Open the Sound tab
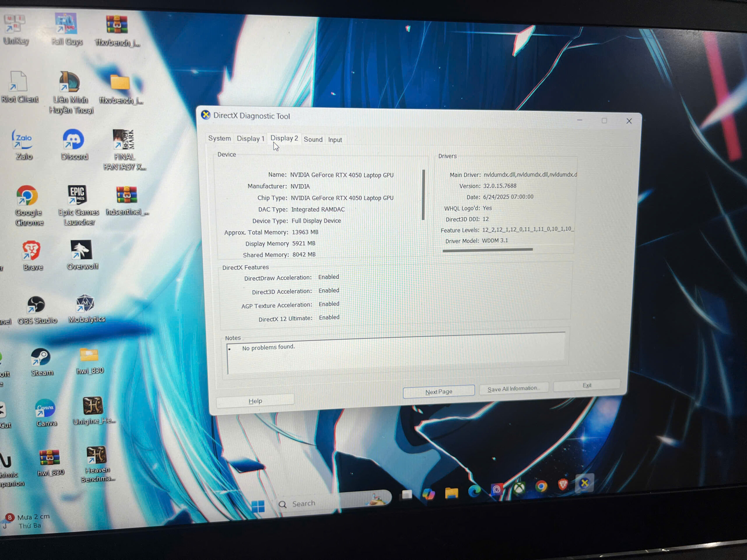The image size is (747, 560). [x=313, y=139]
